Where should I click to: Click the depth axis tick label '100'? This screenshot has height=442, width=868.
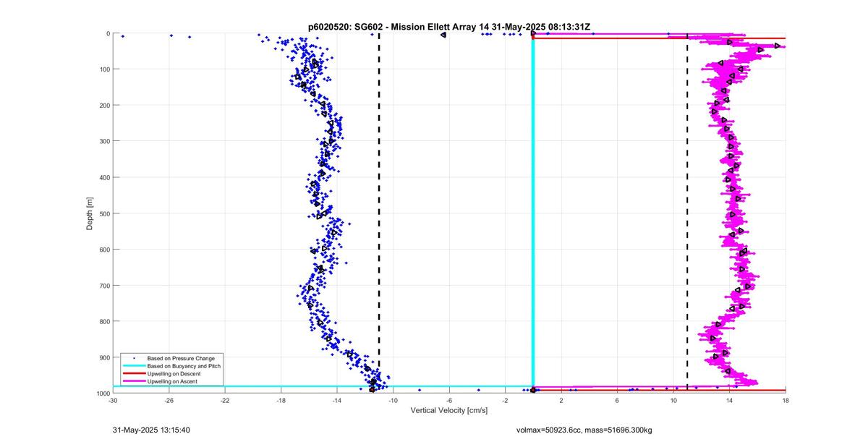105,69
